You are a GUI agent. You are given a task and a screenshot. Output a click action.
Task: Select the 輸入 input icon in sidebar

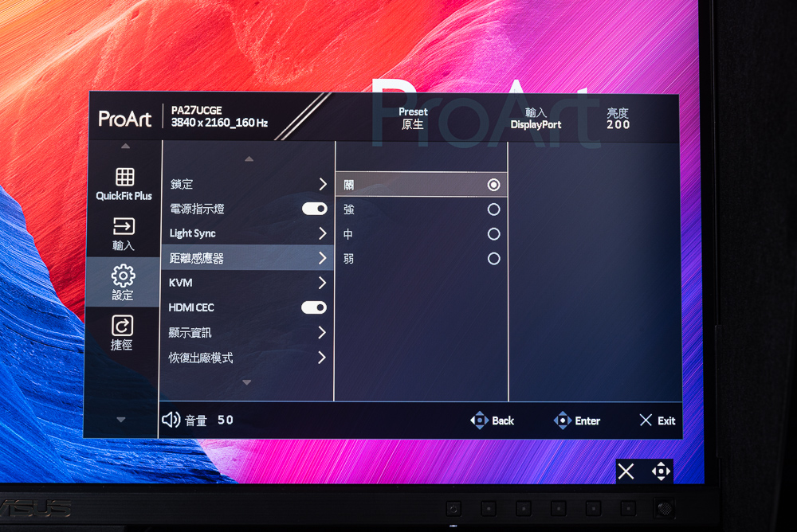pos(124,225)
